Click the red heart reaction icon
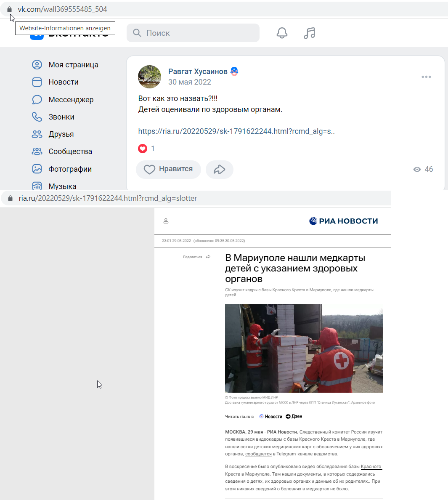 tap(143, 148)
